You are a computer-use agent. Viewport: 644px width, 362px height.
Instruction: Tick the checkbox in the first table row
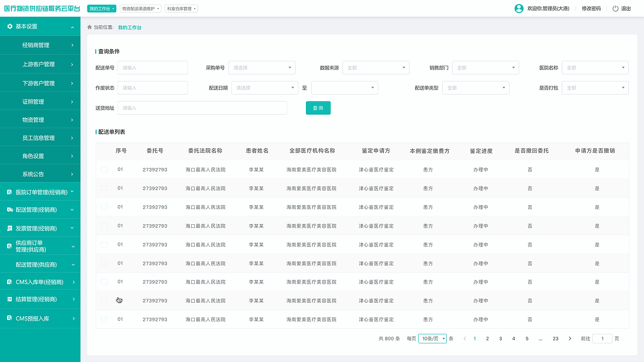click(x=104, y=169)
